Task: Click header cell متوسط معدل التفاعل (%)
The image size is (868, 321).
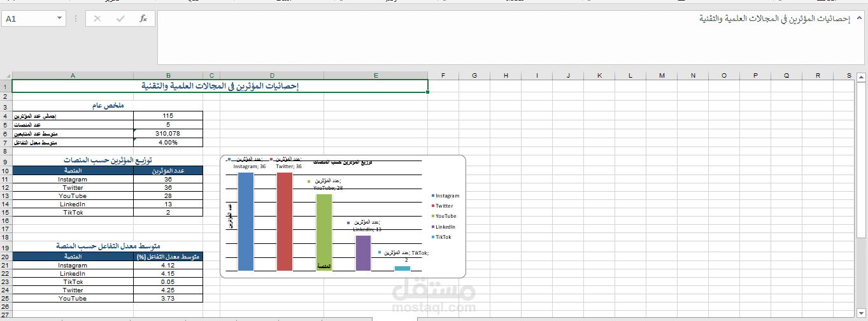Action: 168,257
